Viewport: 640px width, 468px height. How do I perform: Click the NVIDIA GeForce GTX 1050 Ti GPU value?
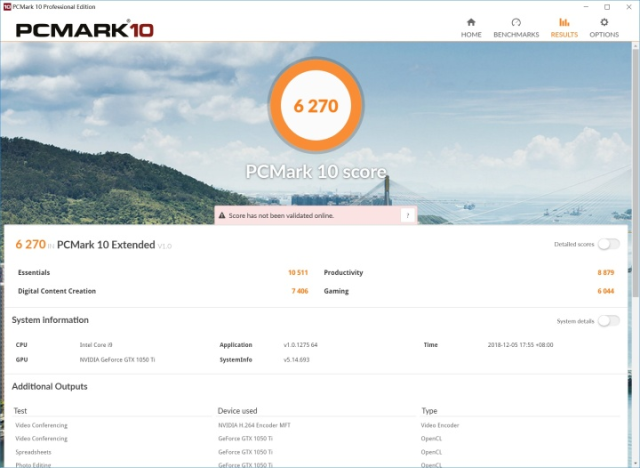pos(117,359)
